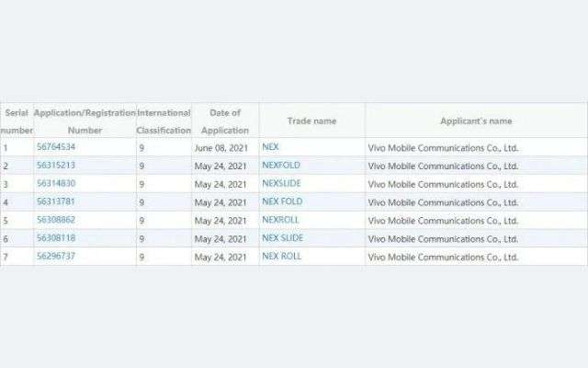Screen dimensions: 588x368
Task: Click the Applicant's name column header
Action: tap(476, 121)
